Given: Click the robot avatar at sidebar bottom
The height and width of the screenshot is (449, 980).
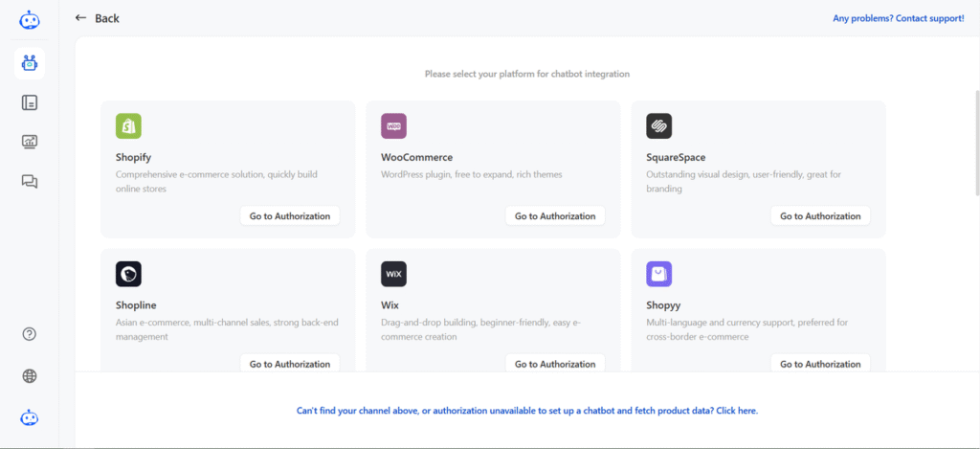Looking at the screenshot, I should click(30, 417).
